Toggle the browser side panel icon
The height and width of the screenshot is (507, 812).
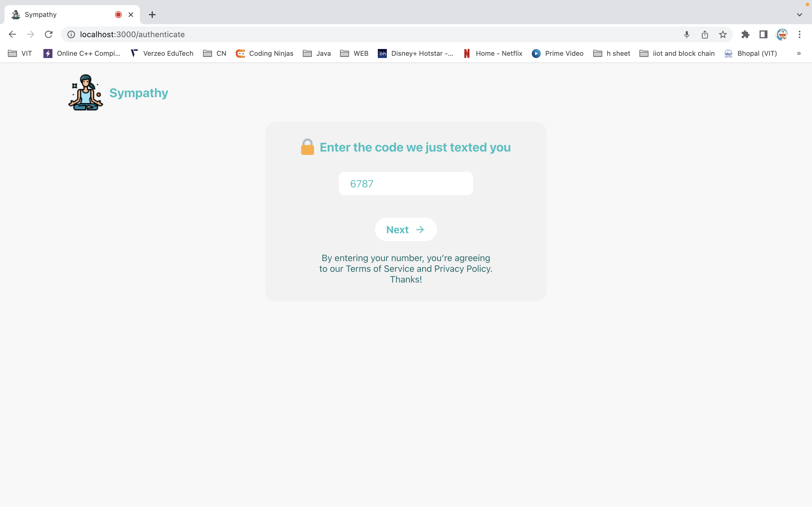click(763, 35)
